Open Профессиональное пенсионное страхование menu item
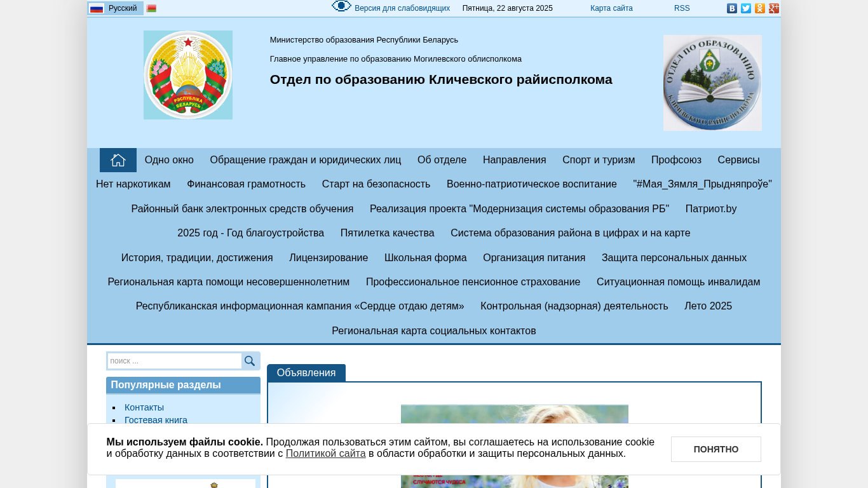The width and height of the screenshot is (868, 488). [473, 282]
